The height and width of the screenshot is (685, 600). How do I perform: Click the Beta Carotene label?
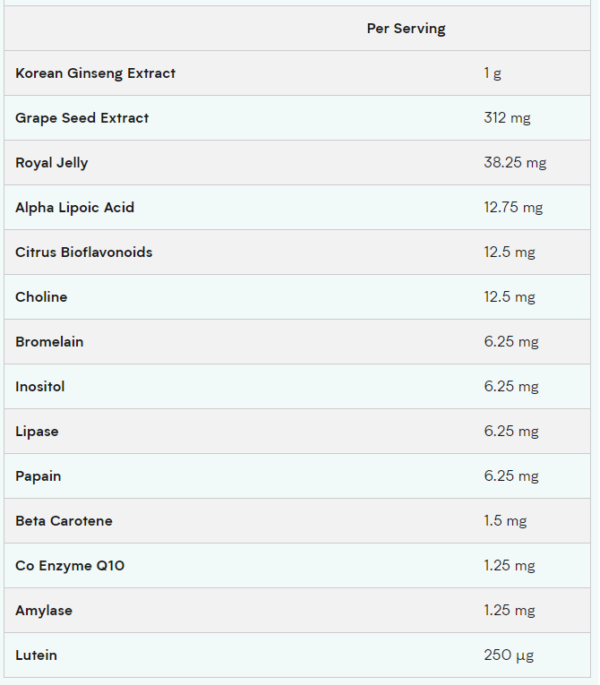click(64, 521)
